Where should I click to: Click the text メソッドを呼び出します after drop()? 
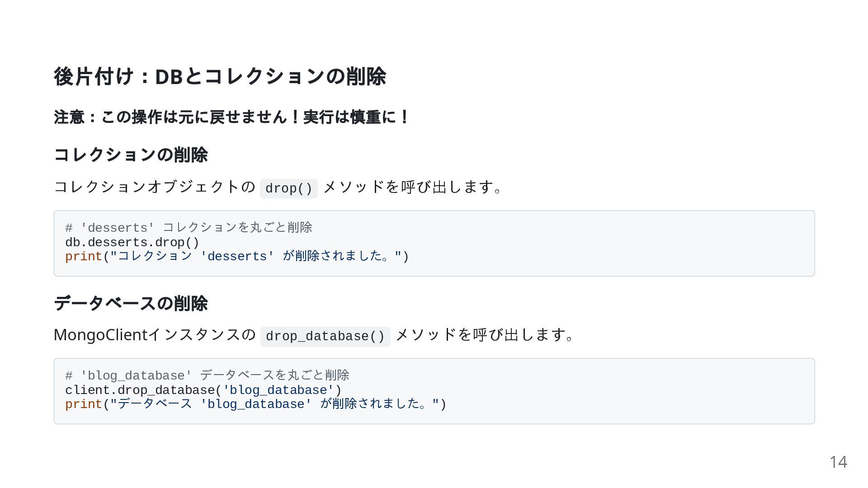coord(412,187)
